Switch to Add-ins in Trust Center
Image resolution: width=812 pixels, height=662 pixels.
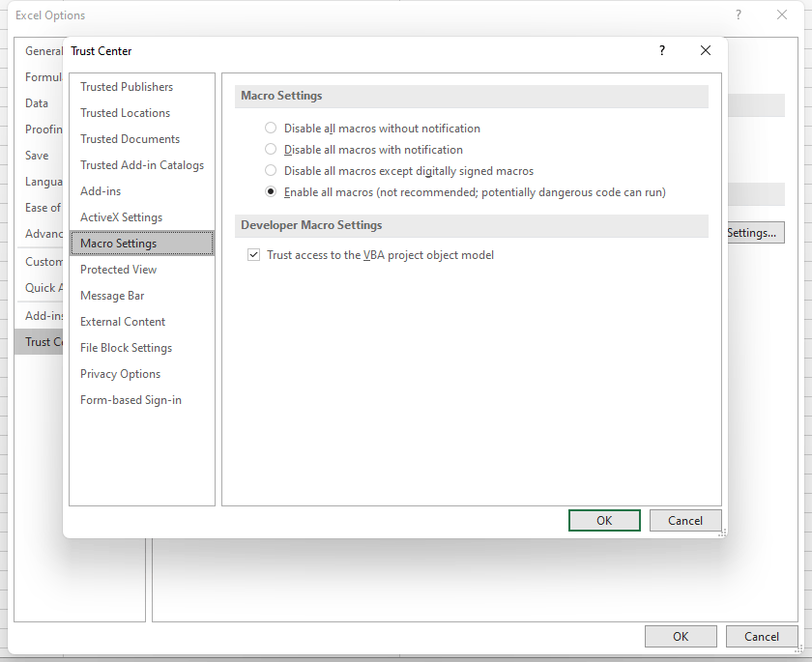coord(142,191)
